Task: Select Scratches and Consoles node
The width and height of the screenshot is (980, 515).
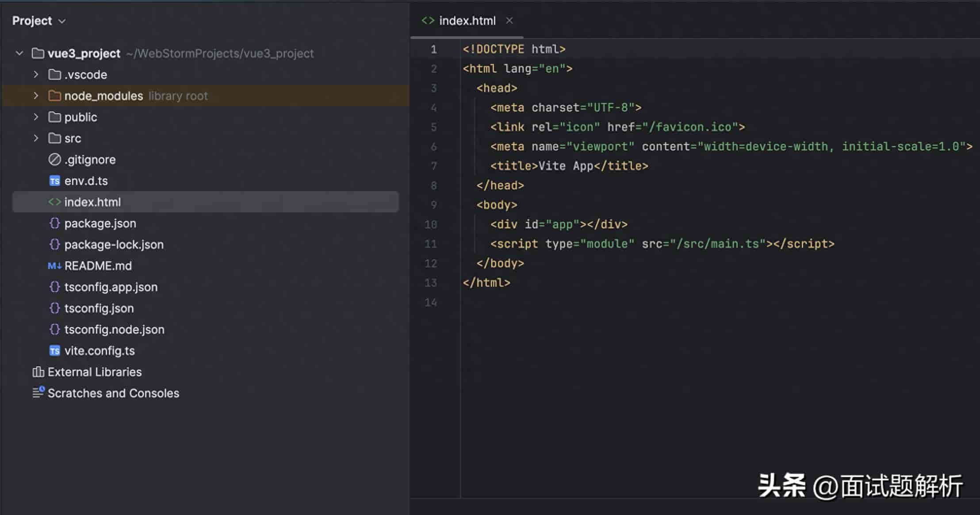Action: click(x=114, y=393)
